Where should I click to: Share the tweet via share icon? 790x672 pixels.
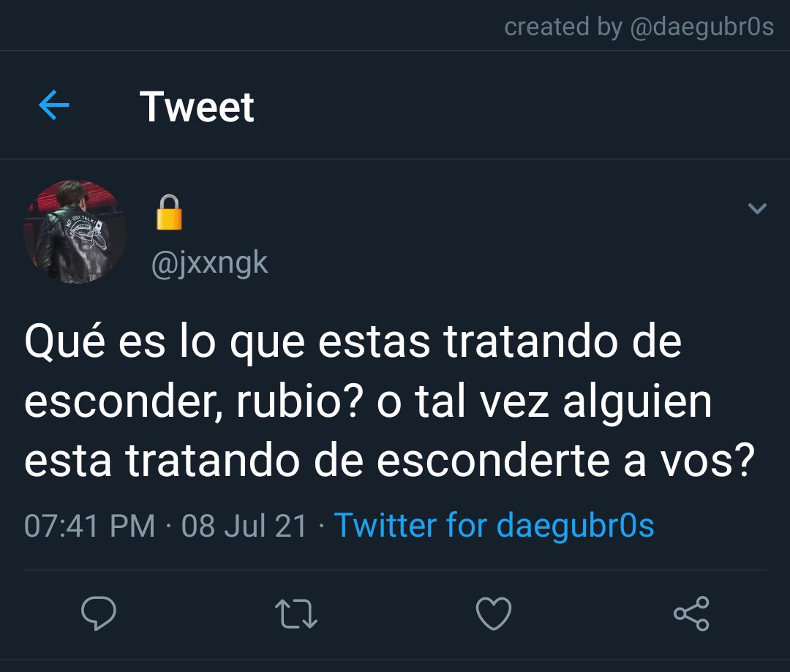tap(692, 613)
